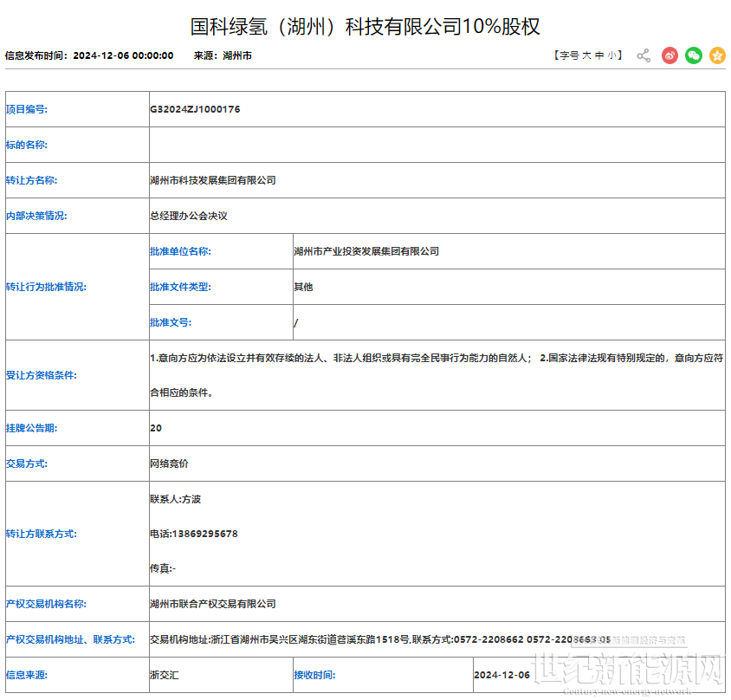This screenshot has width=731, height=700.
Task: Select publish time 2024-12-06 00:00:00
Action: pyautogui.click(x=123, y=55)
